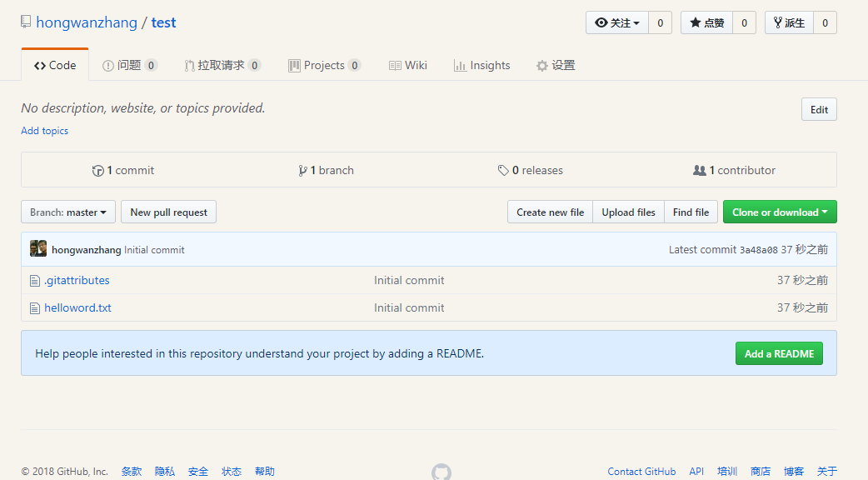Open the Clone or download dropdown

coord(780,212)
